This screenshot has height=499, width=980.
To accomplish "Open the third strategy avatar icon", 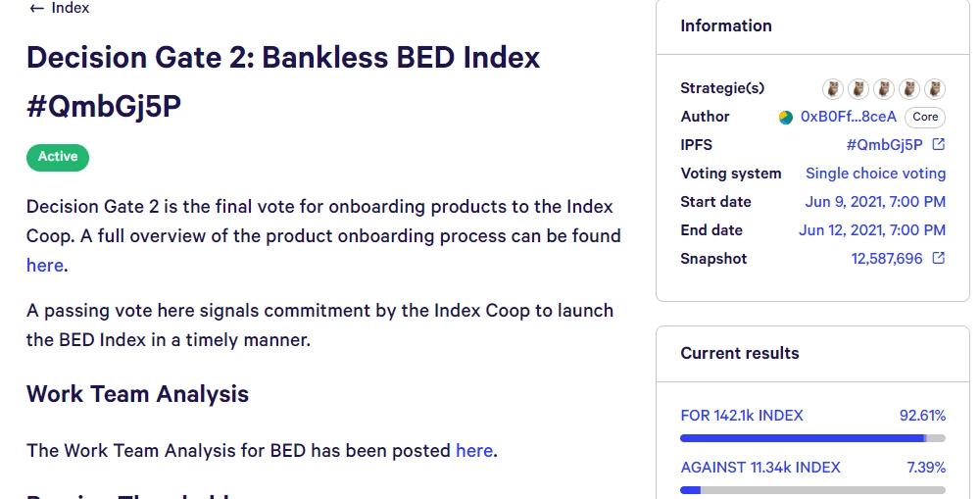I will pos(884,89).
